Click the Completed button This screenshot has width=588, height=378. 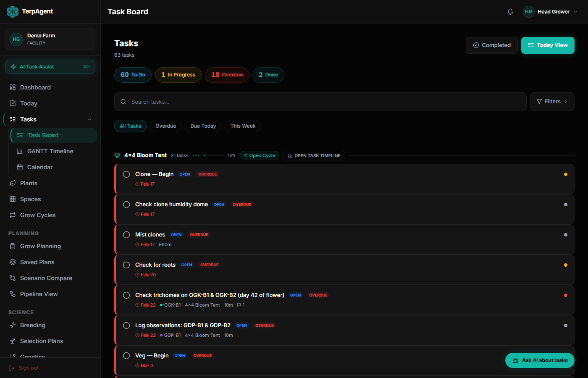pos(491,45)
